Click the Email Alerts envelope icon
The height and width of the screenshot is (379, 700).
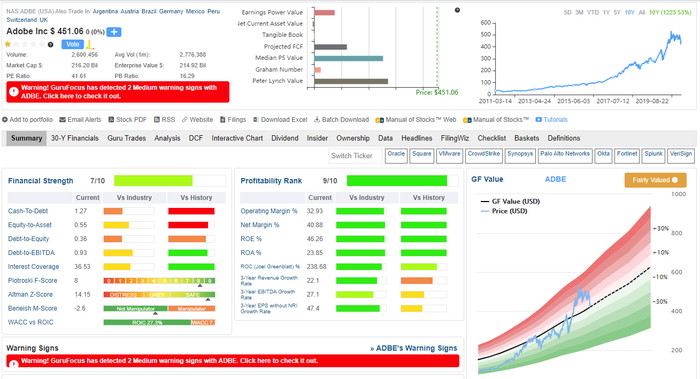[62, 120]
